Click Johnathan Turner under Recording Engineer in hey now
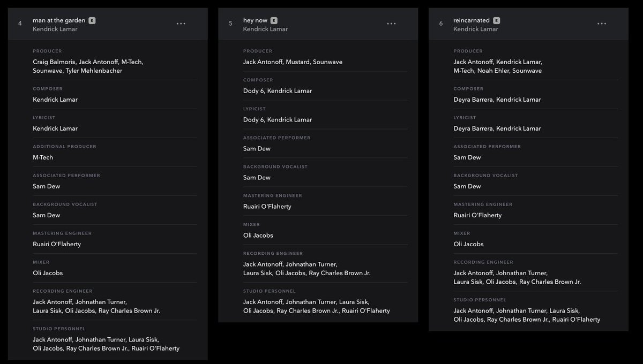 (x=311, y=264)
